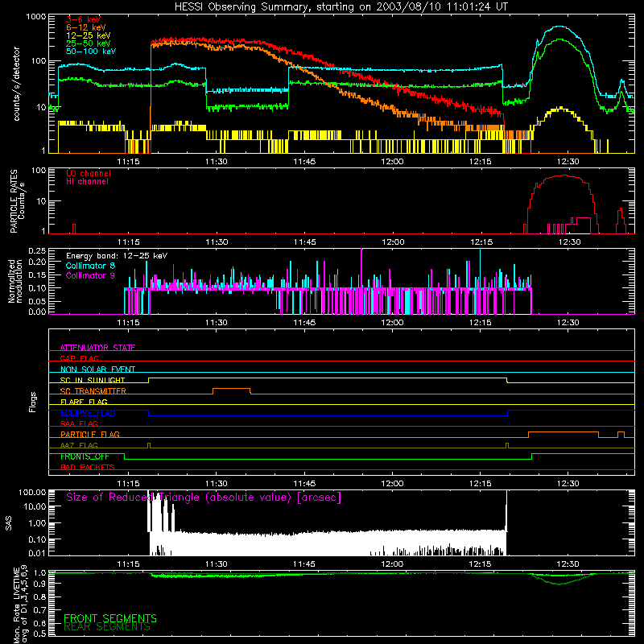Viewport: 644px width, 644px height.
Task: Select the LO channel legend label
Action: pos(89,173)
